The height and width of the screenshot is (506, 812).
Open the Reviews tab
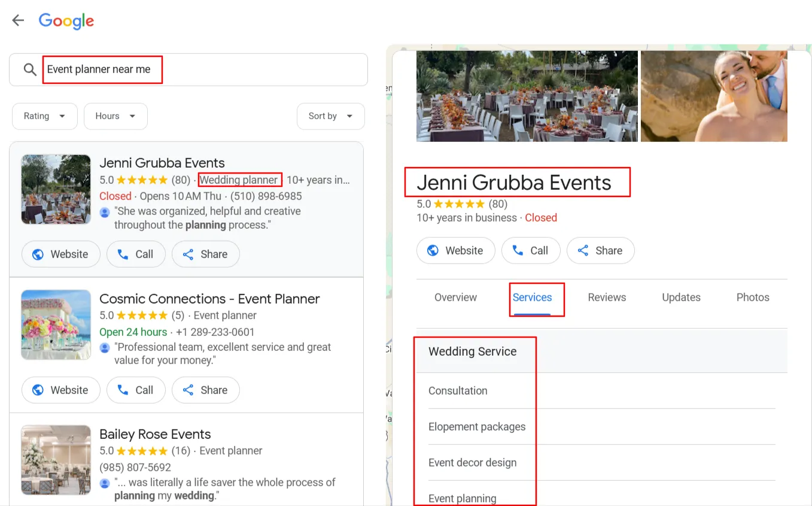click(x=606, y=297)
